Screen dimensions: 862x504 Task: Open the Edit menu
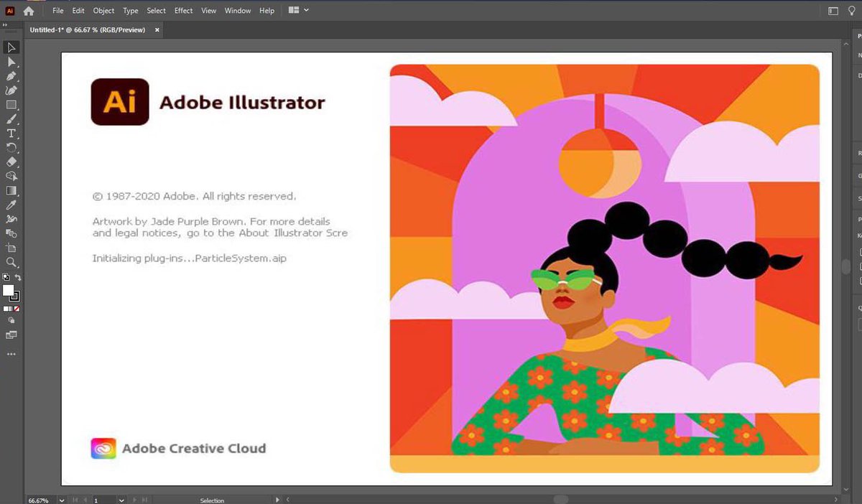click(78, 11)
